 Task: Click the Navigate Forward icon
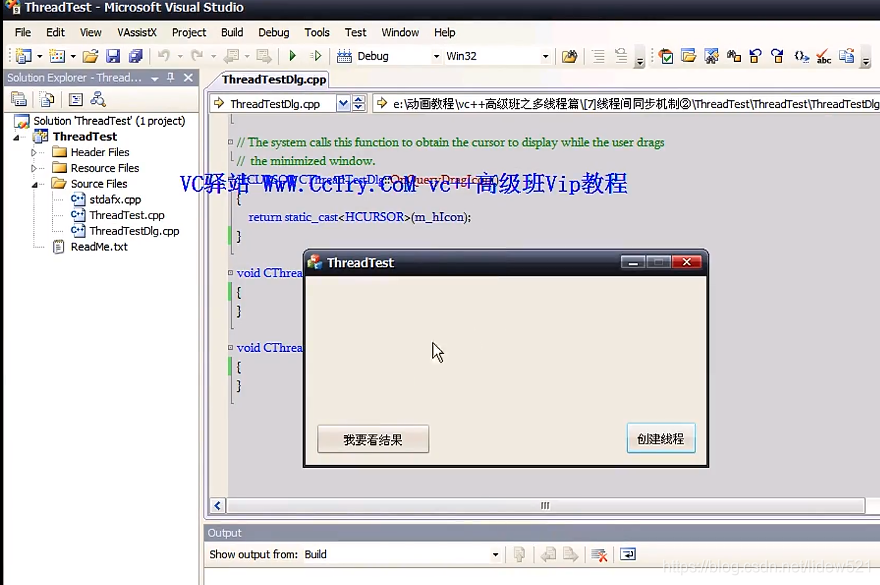264,56
